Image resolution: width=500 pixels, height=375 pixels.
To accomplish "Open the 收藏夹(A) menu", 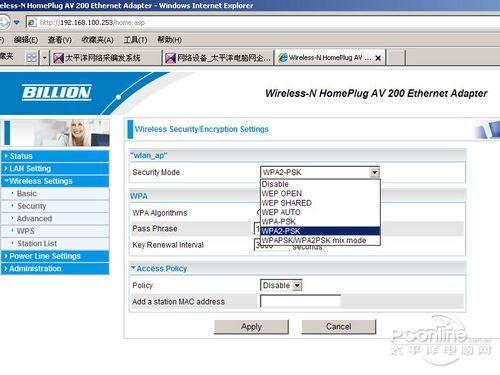I will click(97, 40).
